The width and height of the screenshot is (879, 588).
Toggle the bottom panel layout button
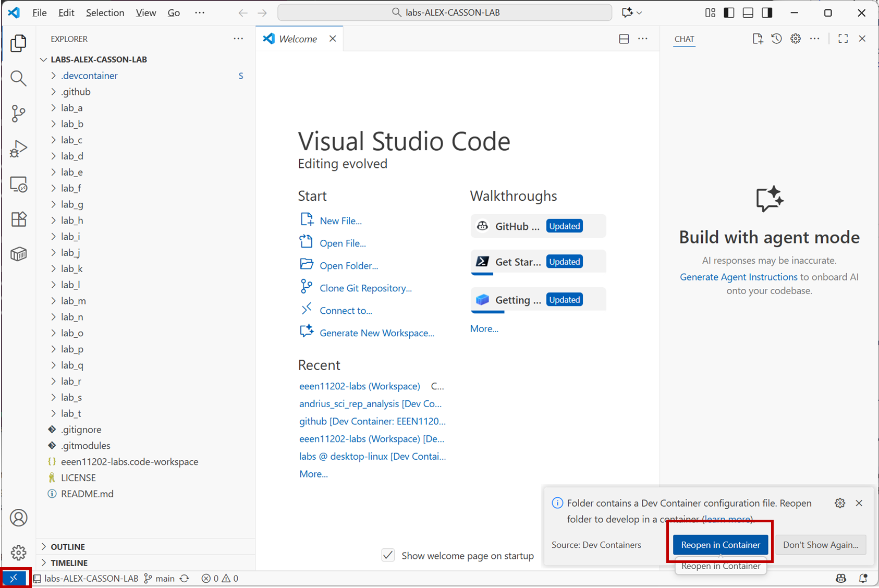tap(748, 13)
